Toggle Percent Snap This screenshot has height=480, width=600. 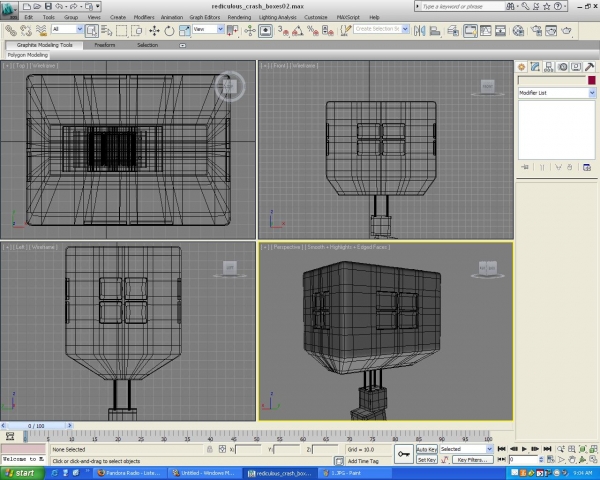tap(313, 31)
